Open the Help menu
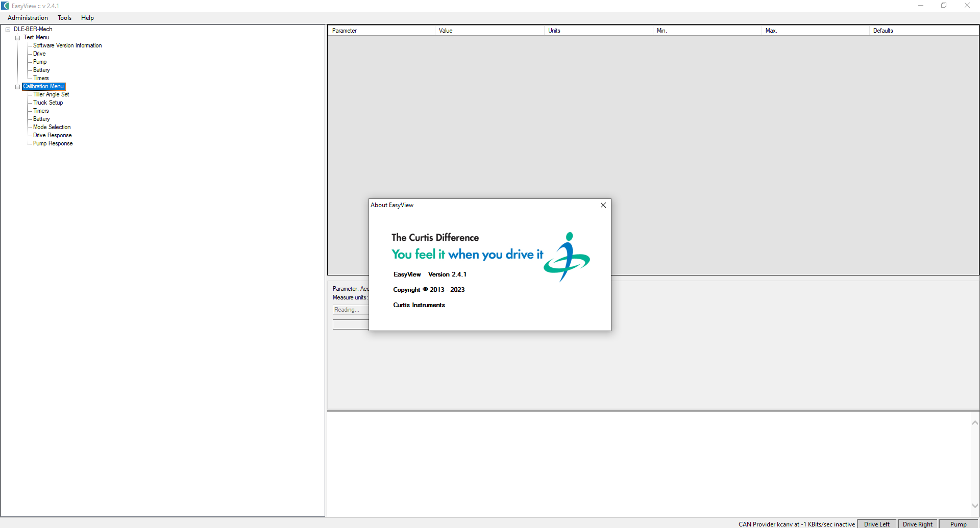The image size is (980, 528). [x=87, y=17]
